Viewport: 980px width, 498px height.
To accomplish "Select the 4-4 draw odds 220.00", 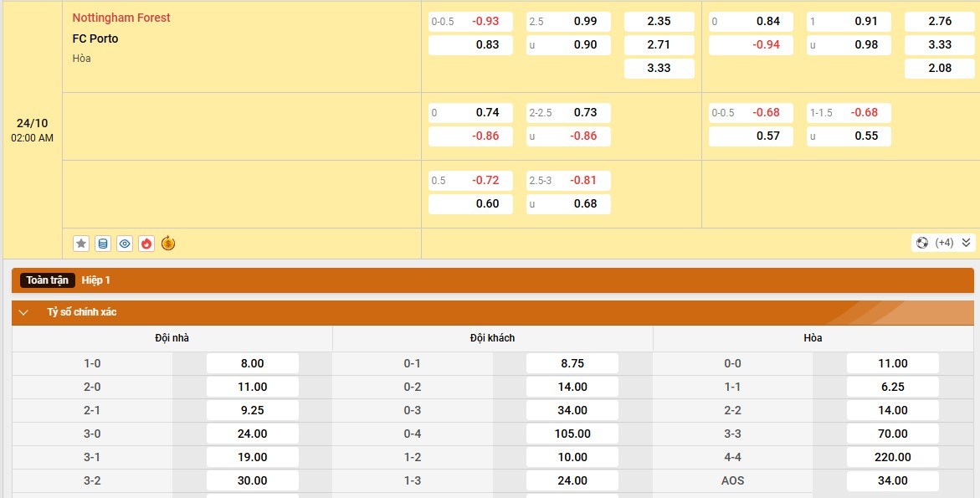I will (892, 457).
